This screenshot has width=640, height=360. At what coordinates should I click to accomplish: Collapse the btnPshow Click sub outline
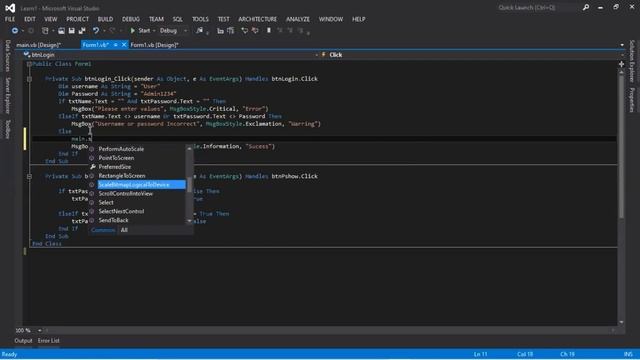click(x=29, y=176)
